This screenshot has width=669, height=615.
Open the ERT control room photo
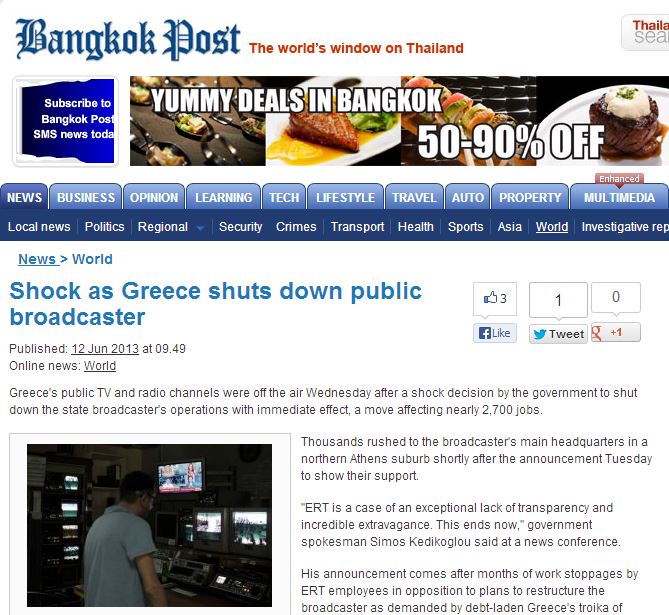[x=149, y=525]
